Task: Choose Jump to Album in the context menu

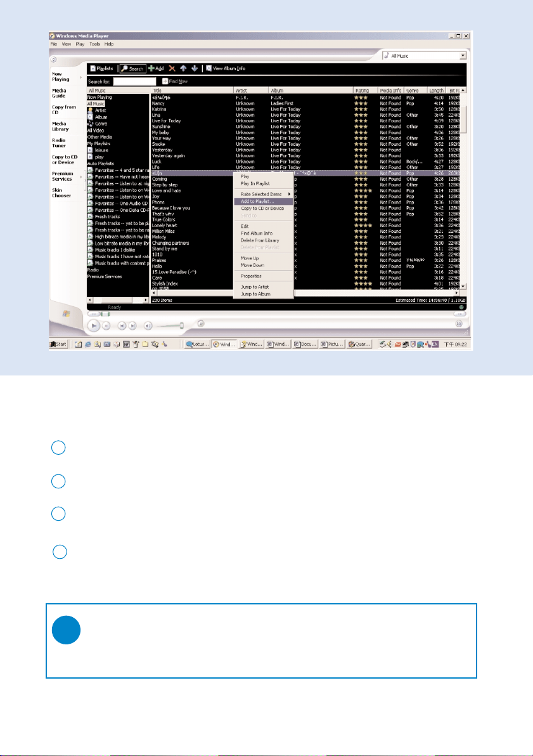Action: tap(264, 294)
